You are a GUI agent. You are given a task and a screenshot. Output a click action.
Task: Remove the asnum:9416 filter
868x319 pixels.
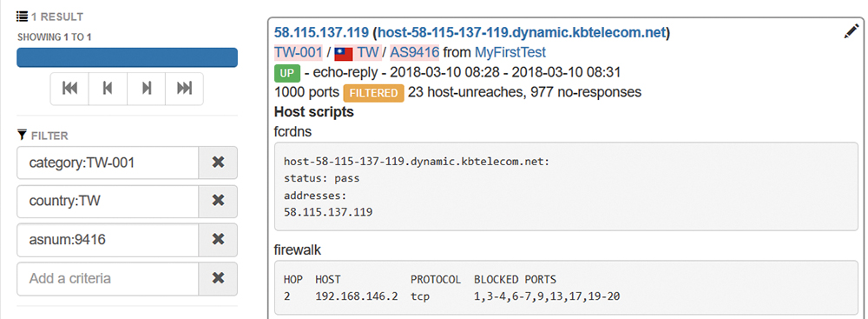218,240
